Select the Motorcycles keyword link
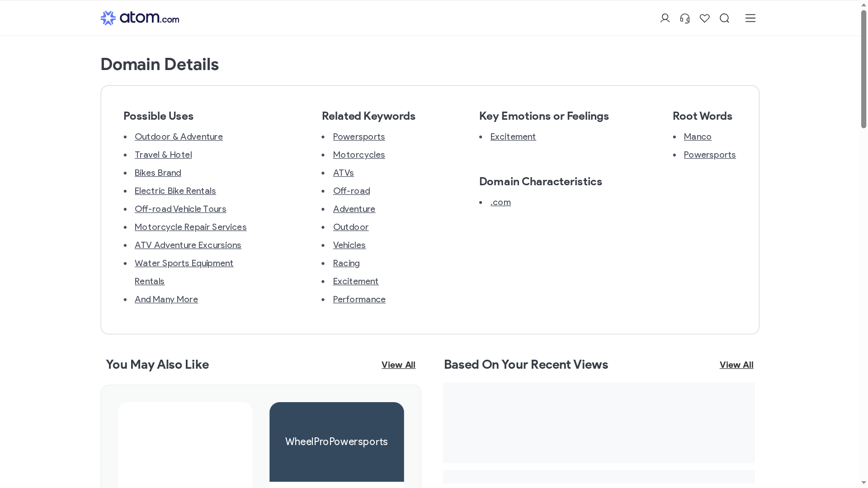This screenshot has height=488, width=868. (359, 155)
